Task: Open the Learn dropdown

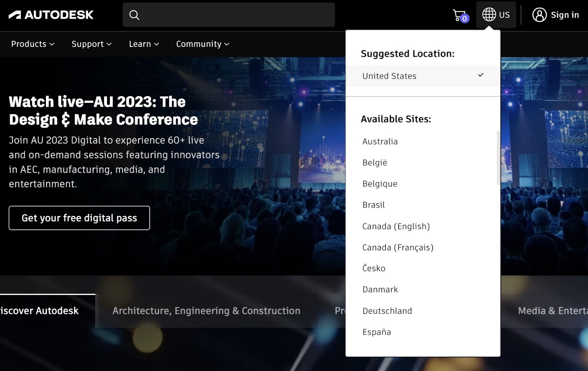Action: coord(144,44)
